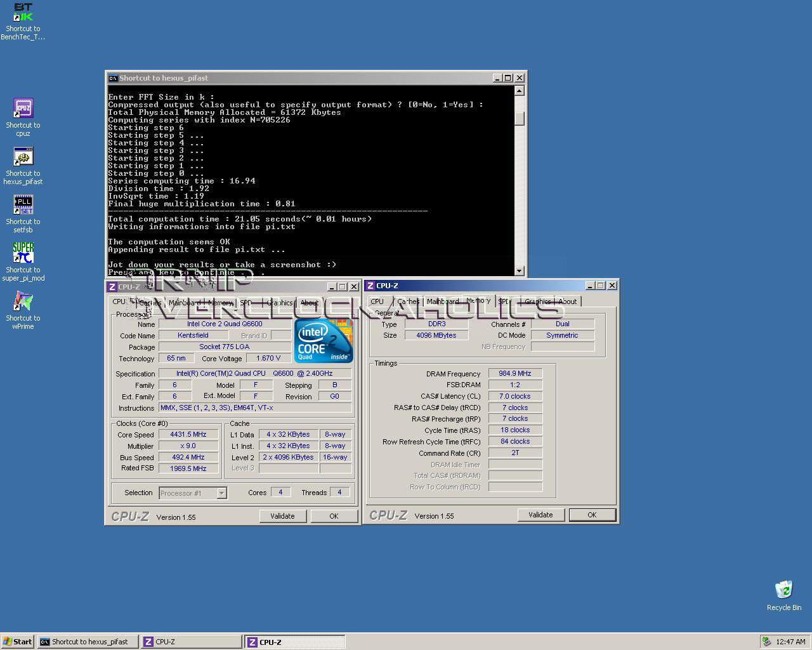Expand the Processor #1 selection dropdown
812x650 pixels.
coord(221,493)
